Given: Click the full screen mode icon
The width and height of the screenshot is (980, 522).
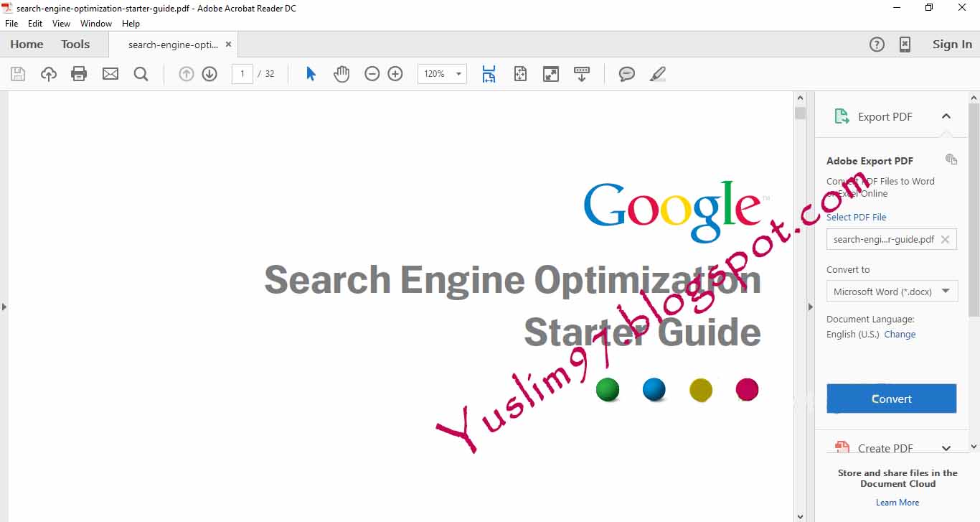Looking at the screenshot, I should [551, 74].
